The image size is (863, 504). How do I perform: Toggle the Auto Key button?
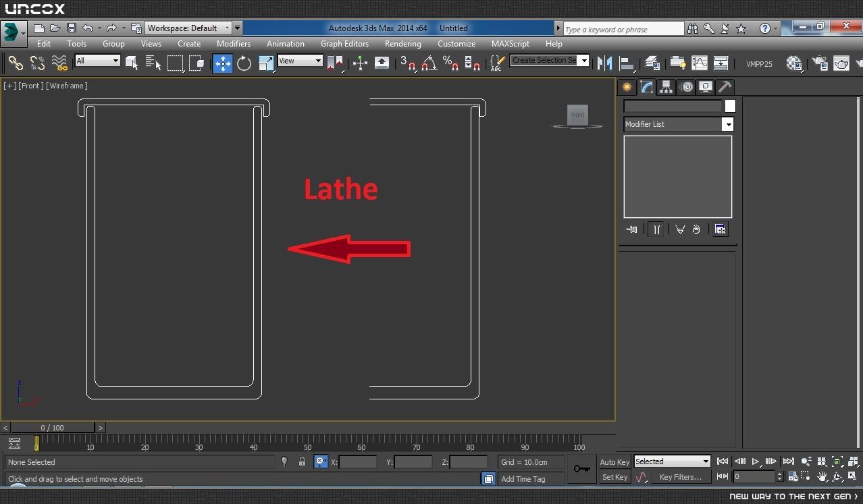614,462
